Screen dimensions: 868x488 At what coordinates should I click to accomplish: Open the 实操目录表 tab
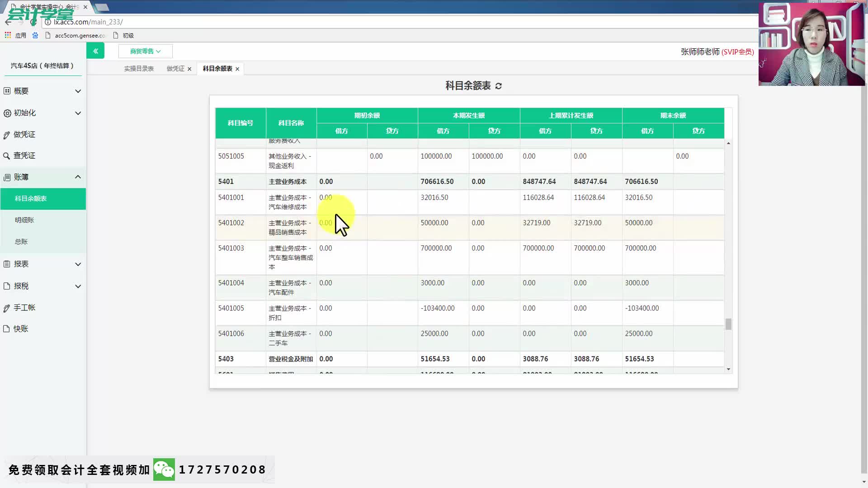139,69
